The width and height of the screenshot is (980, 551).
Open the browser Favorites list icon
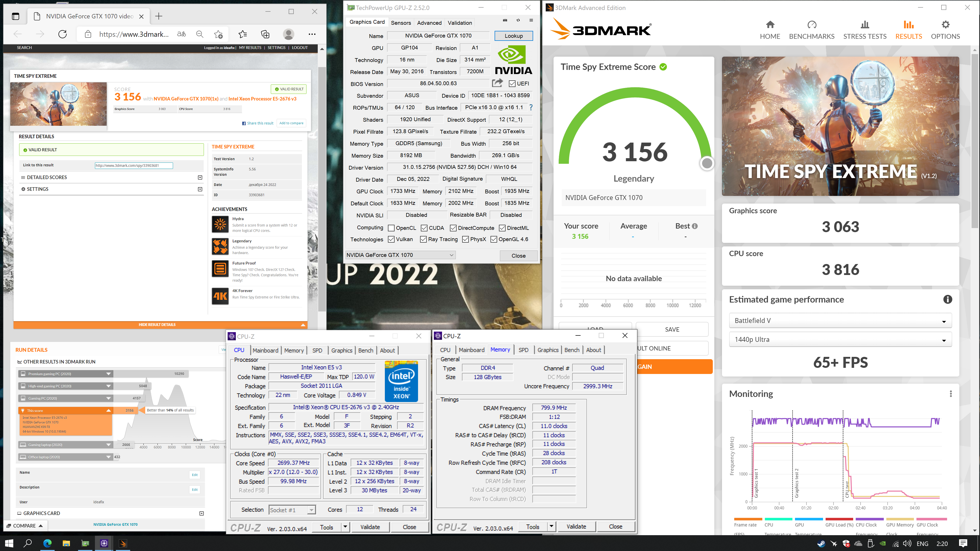[x=243, y=34]
